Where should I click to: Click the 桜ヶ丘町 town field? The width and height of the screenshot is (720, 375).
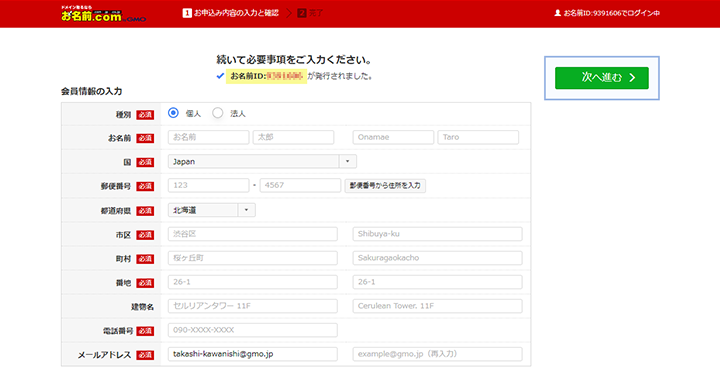tap(253, 258)
